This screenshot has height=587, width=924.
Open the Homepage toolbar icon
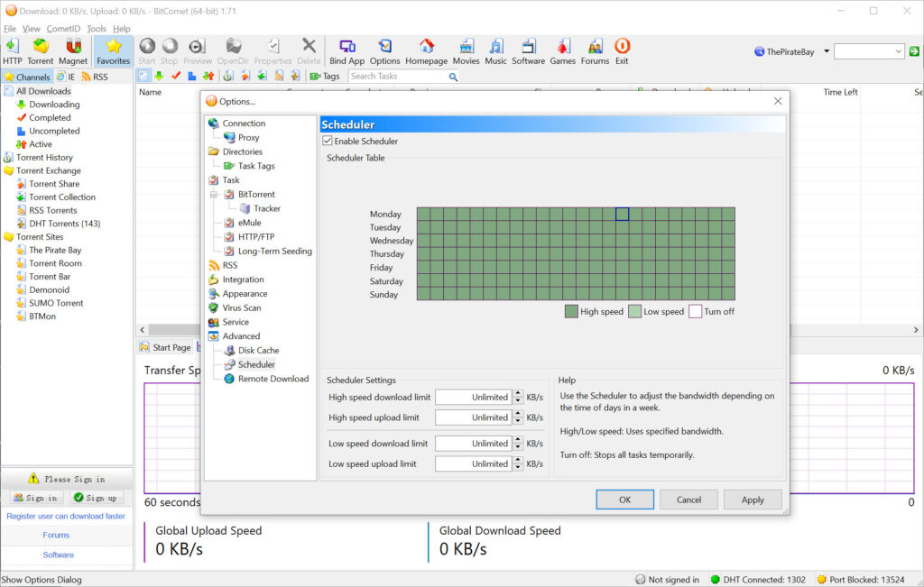[426, 46]
